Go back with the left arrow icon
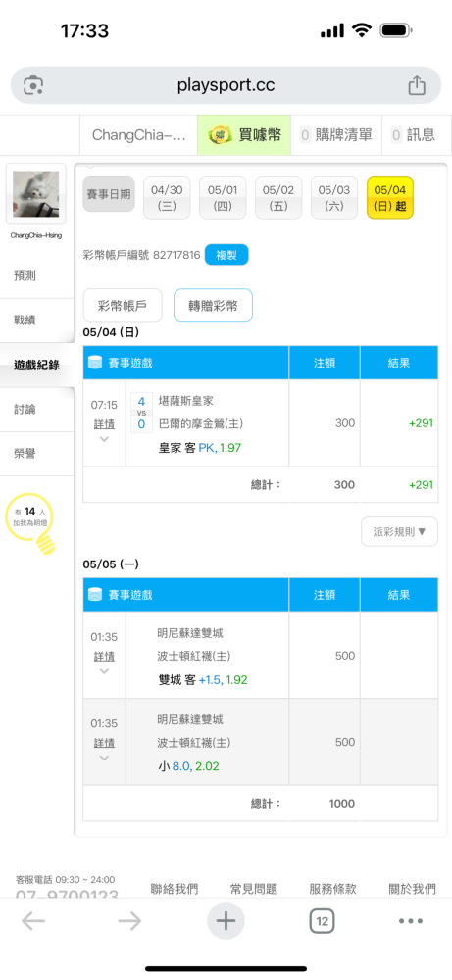Image resolution: width=452 pixels, height=980 pixels. pos(33,920)
